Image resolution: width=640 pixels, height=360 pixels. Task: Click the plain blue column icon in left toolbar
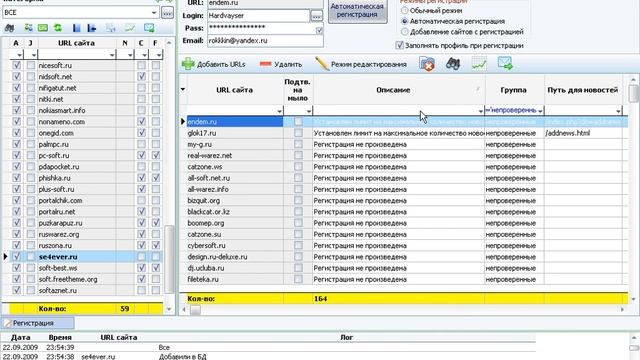coord(76,28)
